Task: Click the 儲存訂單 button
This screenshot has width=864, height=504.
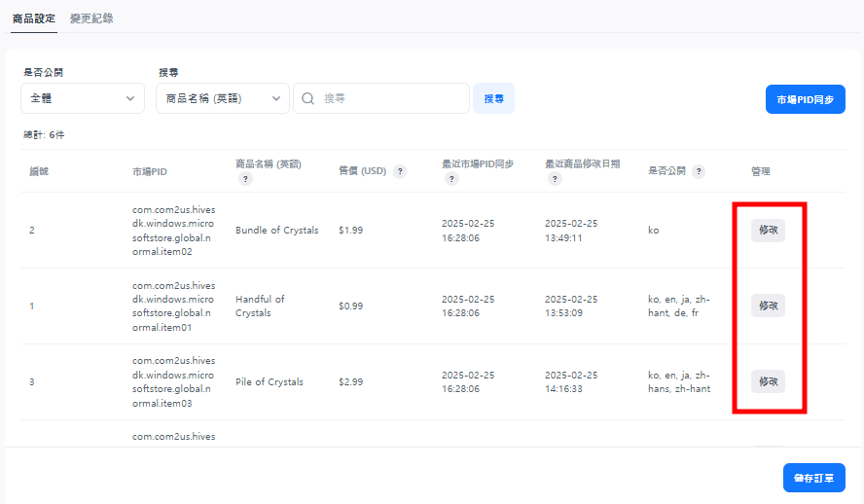Action: (813, 478)
